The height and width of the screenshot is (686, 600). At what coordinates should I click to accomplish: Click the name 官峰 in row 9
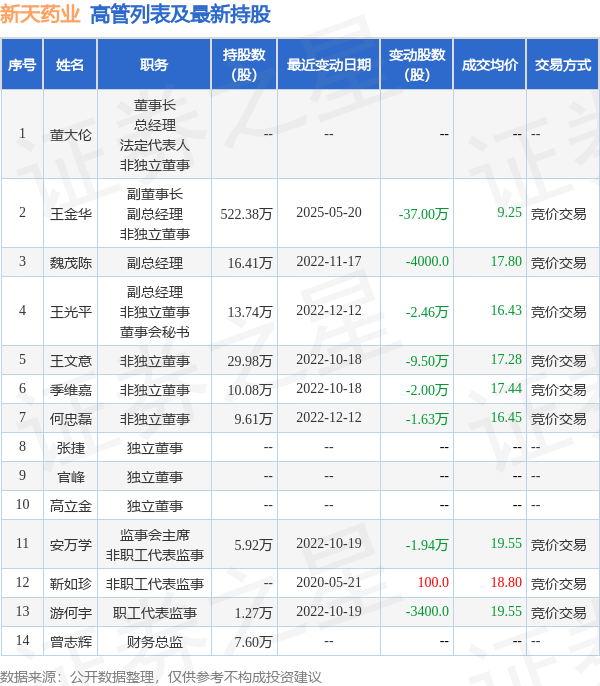[70, 476]
